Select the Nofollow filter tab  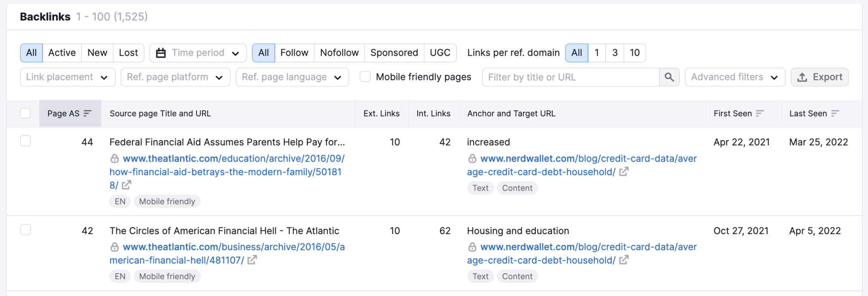tap(339, 53)
